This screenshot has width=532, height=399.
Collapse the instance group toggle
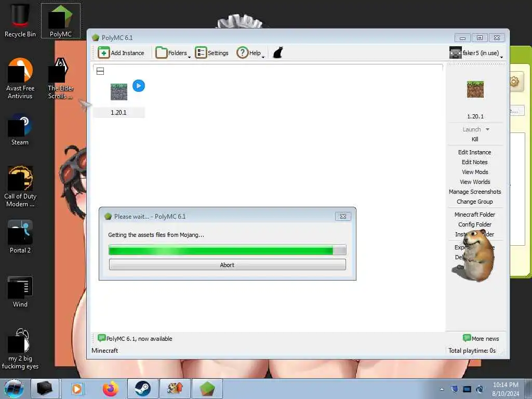[x=100, y=71]
